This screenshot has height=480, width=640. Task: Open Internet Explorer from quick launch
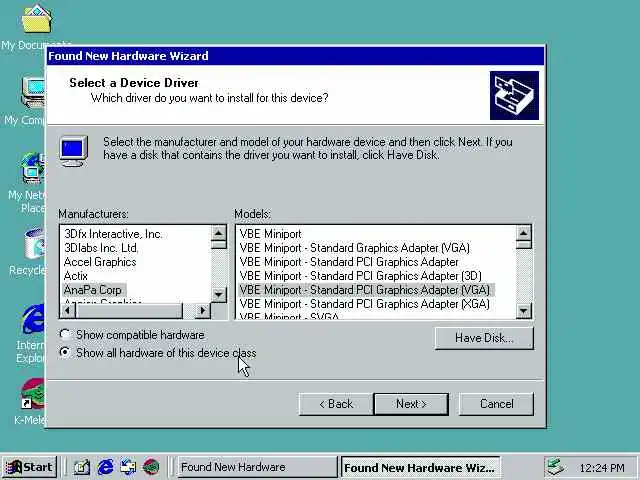pos(105,467)
